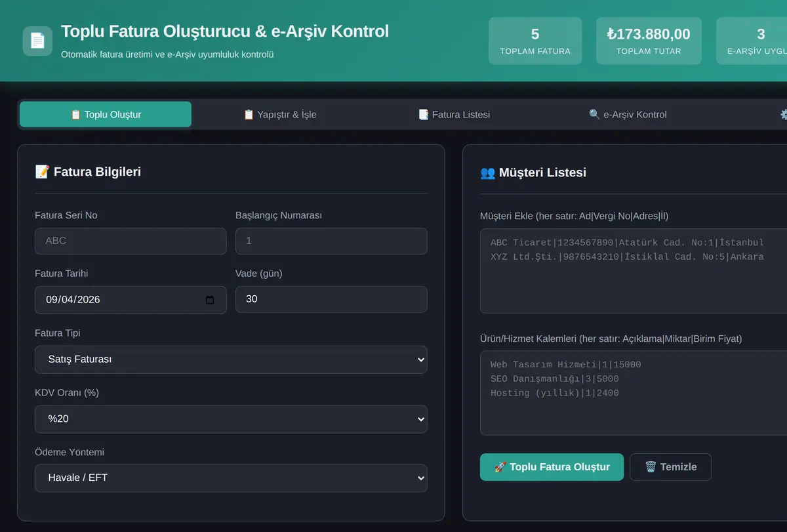Screen dimensions: 787x532
Task: Click the Müşteri Listesi heading
Action: click(533, 173)
